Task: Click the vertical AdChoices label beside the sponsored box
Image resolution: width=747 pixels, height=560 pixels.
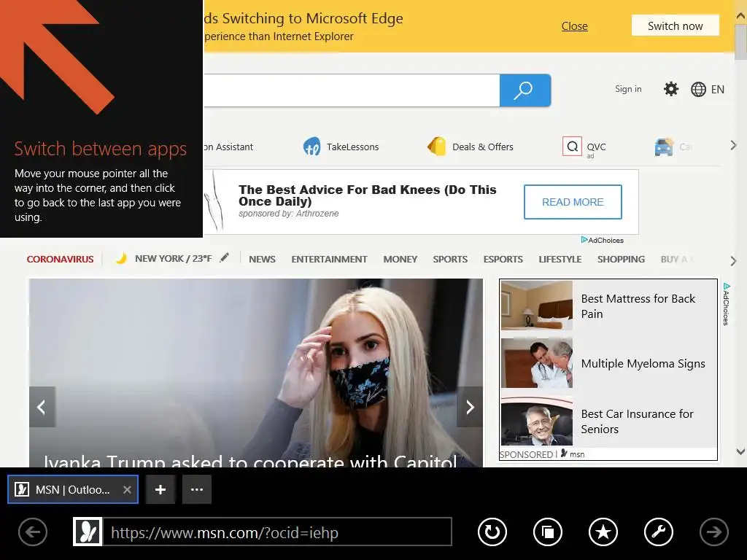Action: coord(726,304)
